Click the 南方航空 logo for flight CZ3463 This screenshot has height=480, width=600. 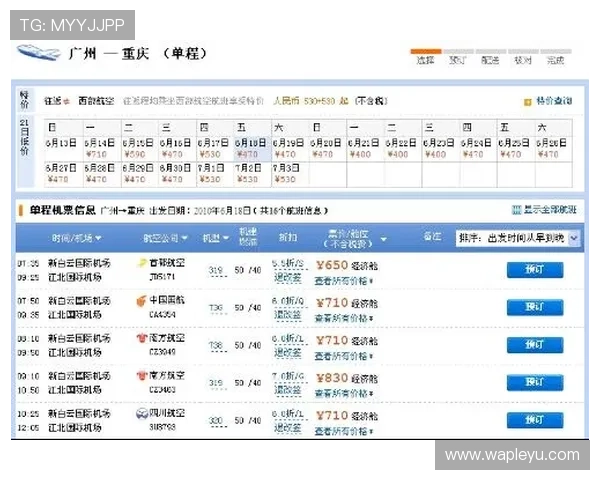(x=142, y=376)
